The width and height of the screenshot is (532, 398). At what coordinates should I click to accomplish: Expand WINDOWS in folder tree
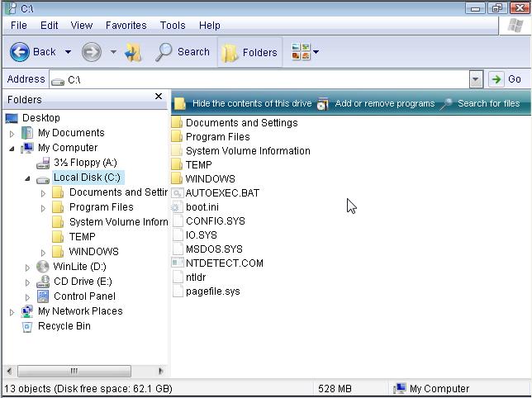(x=43, y=253)
